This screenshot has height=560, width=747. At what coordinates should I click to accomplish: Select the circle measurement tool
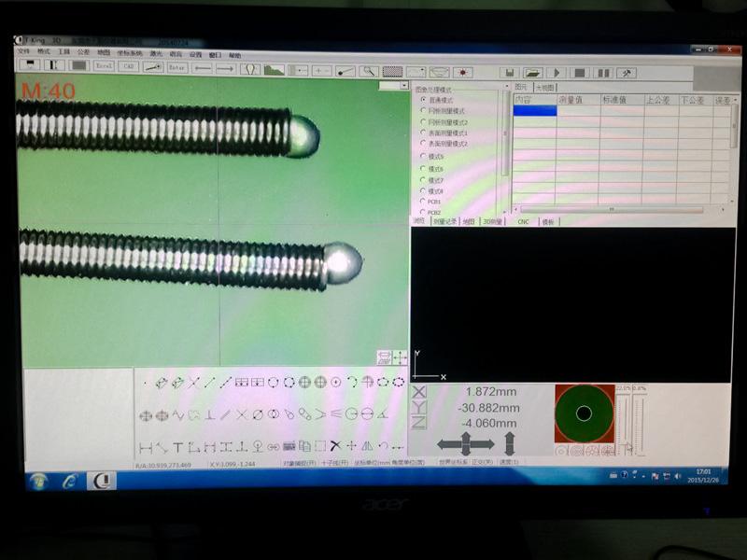pyautogui.click(x=273, y=383)
